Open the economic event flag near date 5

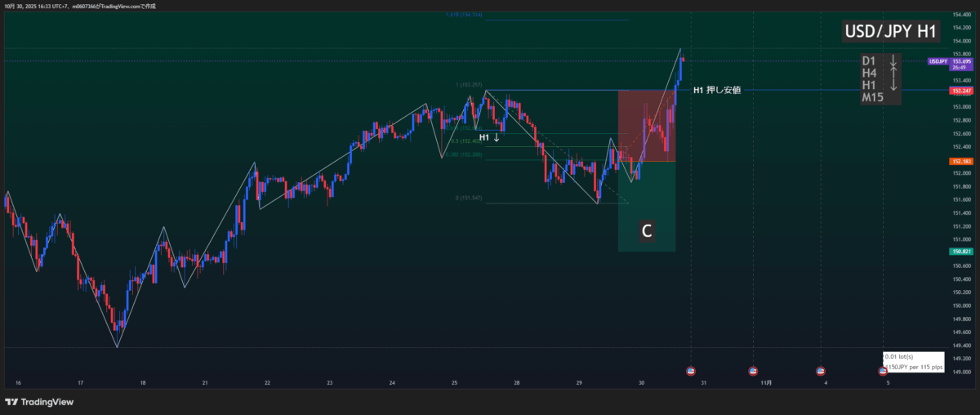coord(883,371)
